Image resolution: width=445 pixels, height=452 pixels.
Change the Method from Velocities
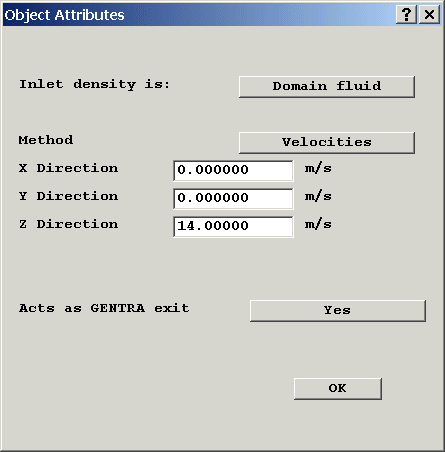(x=327, y=143)
